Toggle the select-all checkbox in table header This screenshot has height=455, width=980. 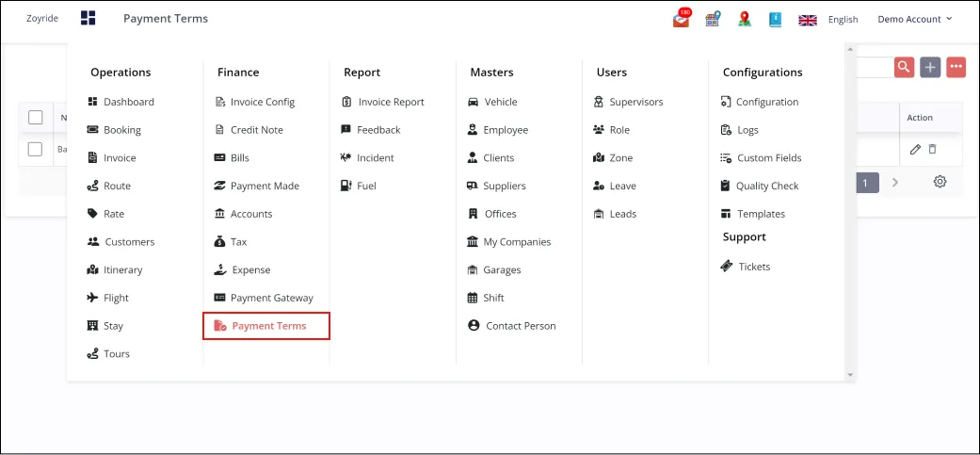click(36, 117)
